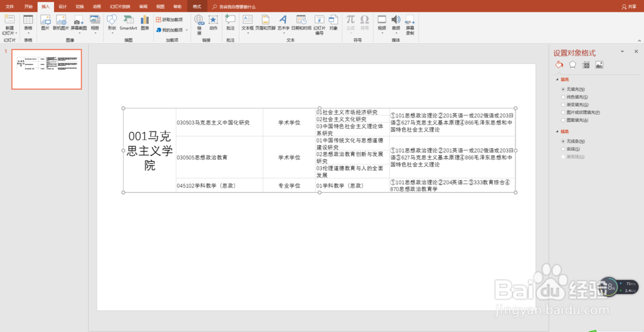Click the 专业学位 table cell
This screenshot has height=332, width=644.
tap(290, 185)
